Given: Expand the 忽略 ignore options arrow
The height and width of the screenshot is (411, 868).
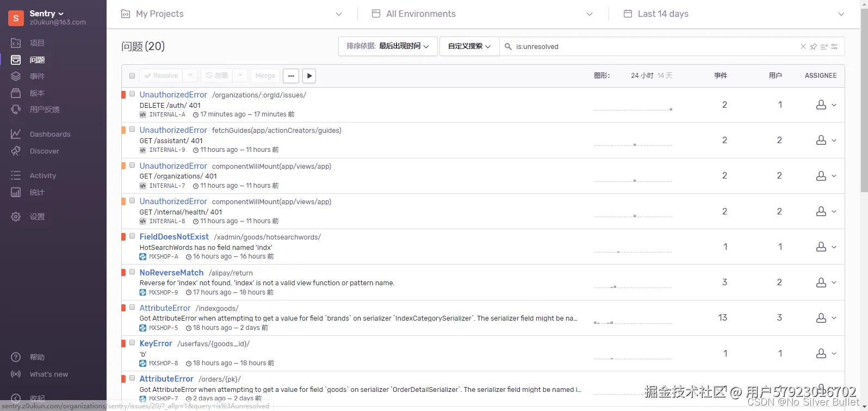Looking at the screenshot, I should [x=241, y=75].
